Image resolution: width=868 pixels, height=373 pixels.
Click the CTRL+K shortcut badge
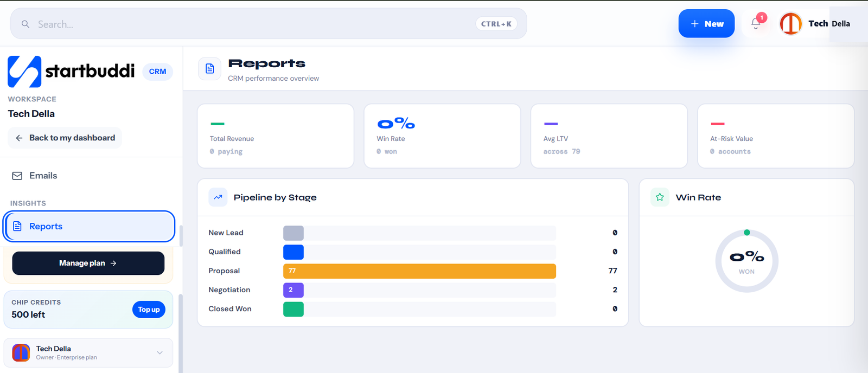point(496,24)
